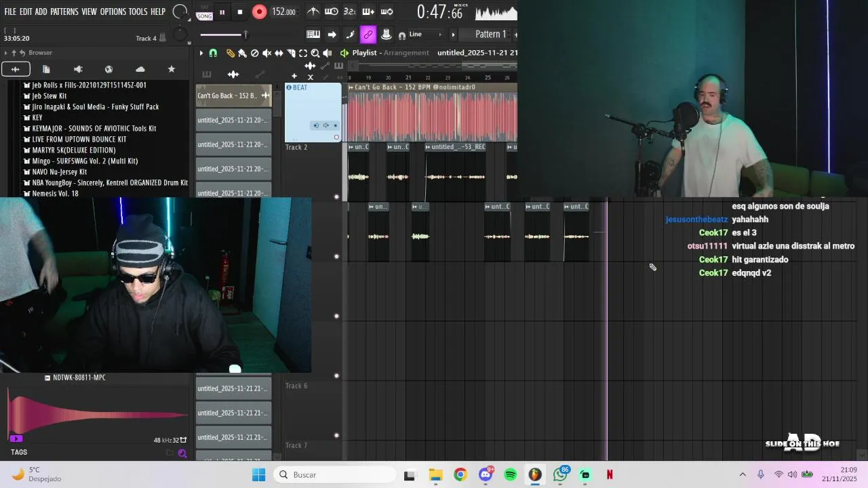Select Can't Go Back - 152 B.. clip in picker
Image resolution: width=868 pixels, height=488 pixels.
233,96
